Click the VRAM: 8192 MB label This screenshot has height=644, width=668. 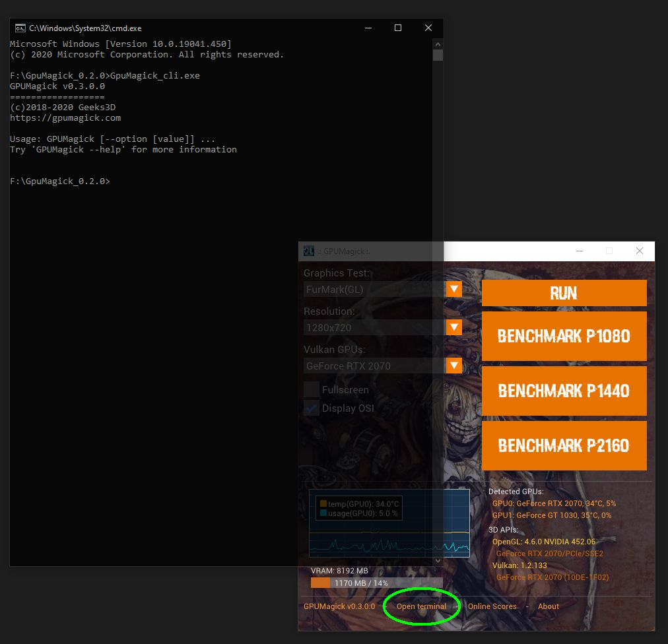click(x=339, y=571)
